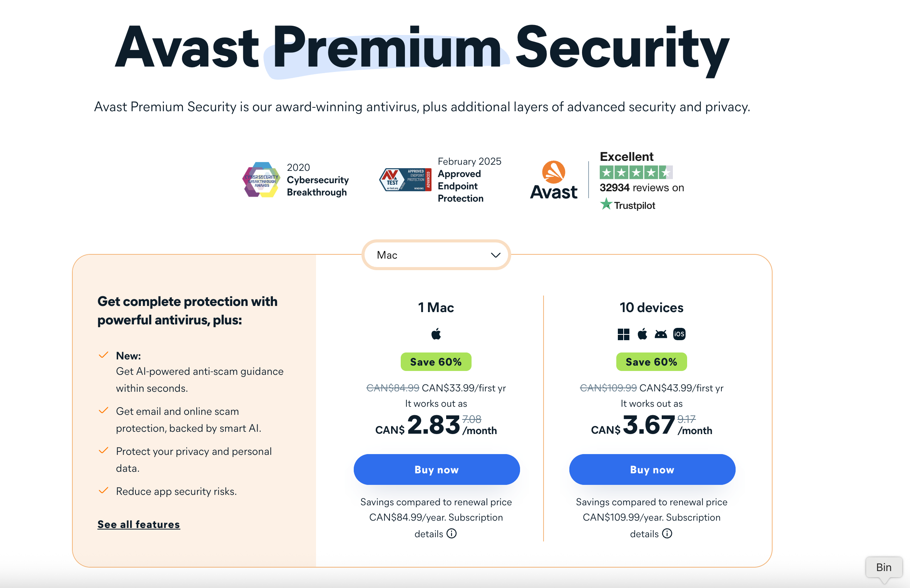Screen dimensions: 910x588
Task: Click the AV-Test Approved Endpoint Protection badge
Action: pos(405,180)
